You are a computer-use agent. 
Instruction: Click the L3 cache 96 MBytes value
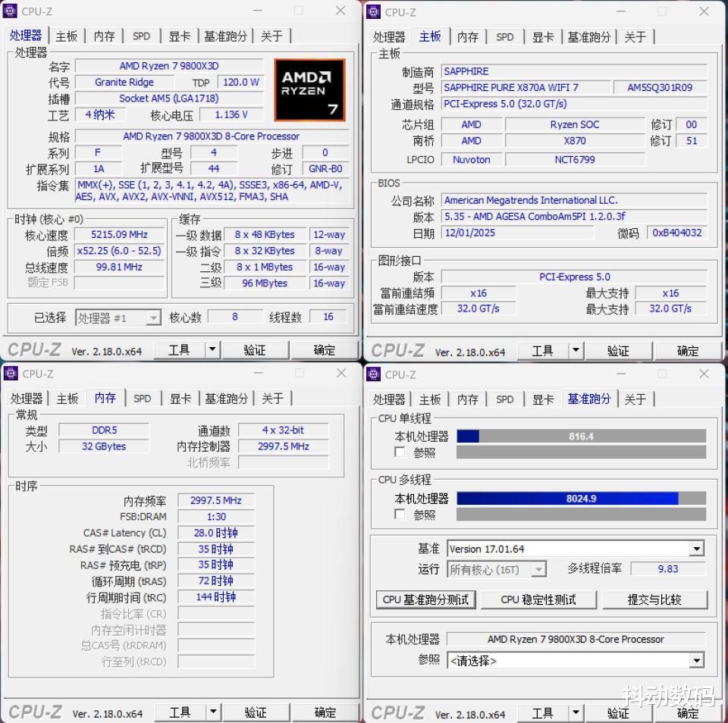(265, 283)
